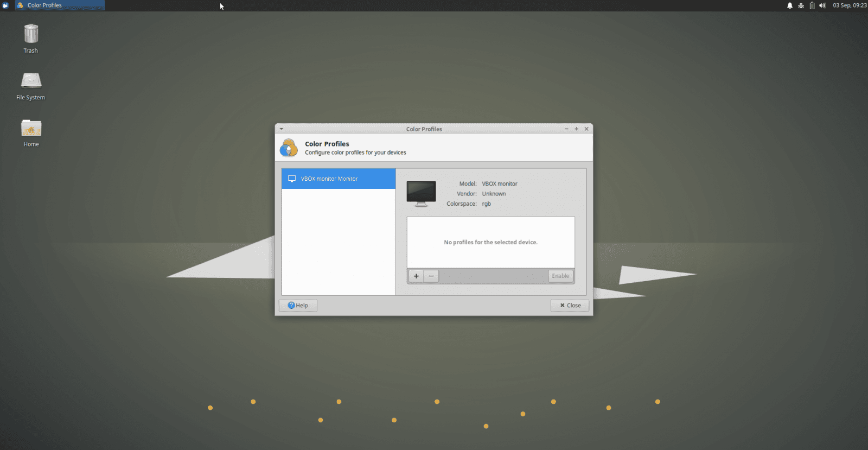
Task: Open Help for Color Profiles
Action: [x=298, y=306]
